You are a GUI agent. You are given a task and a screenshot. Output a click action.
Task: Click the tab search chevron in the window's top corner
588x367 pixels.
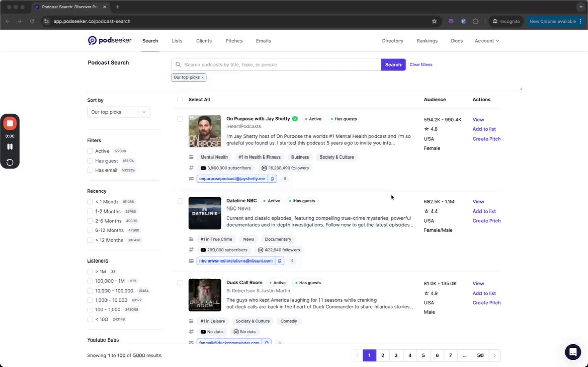[581, 7]
